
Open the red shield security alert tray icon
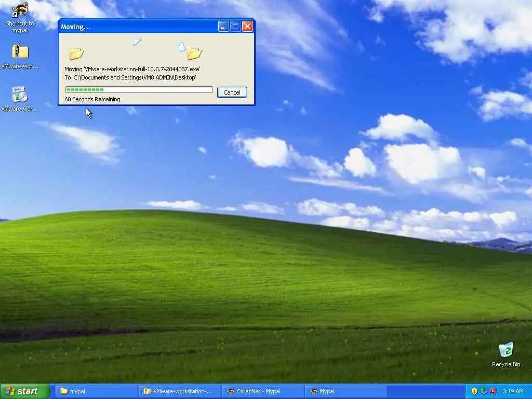(494, 391)
